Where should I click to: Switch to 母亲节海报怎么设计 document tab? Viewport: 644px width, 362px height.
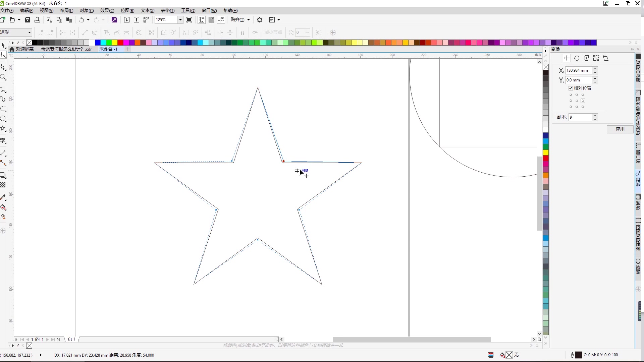click(x=66, y=49)
